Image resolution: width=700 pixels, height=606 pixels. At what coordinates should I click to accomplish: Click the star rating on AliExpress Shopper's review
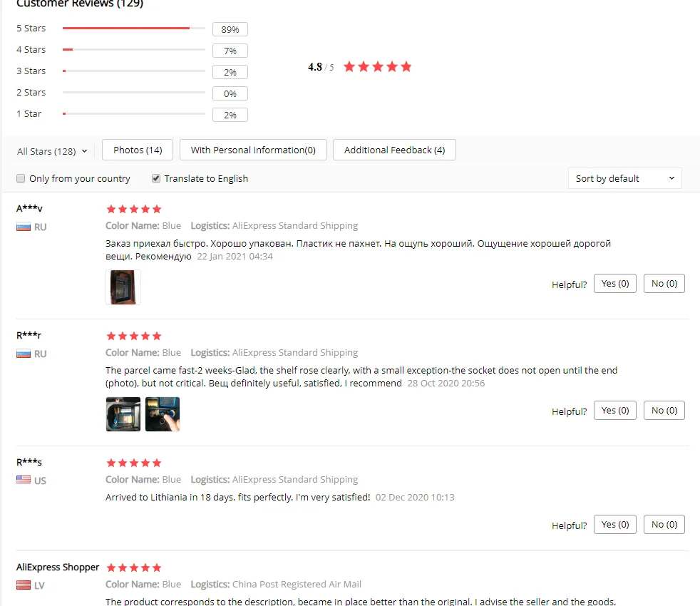pyautogui.click(x=133, y=568)
